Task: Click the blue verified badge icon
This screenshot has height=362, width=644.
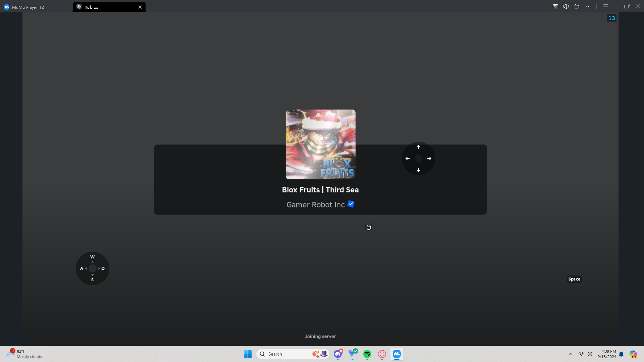Action: tap(351, 204)
